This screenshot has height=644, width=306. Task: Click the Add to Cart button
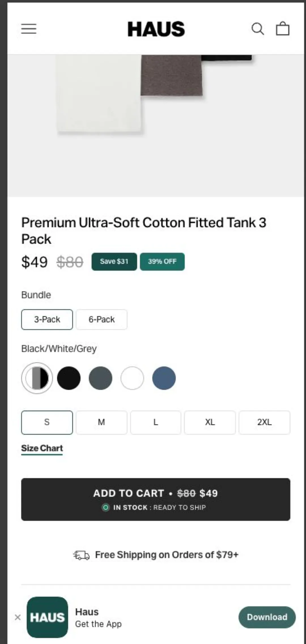(x=156, y=499)
